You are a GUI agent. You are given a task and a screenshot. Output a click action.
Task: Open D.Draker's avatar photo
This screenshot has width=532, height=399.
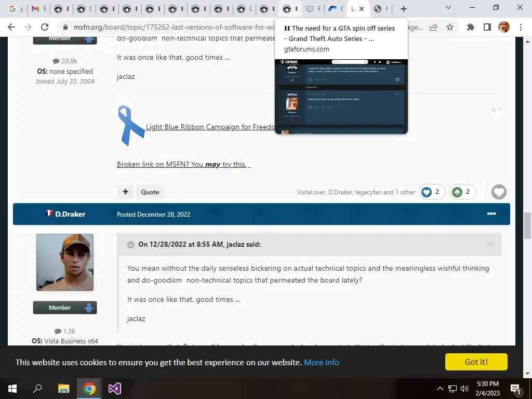coord(65,262)
